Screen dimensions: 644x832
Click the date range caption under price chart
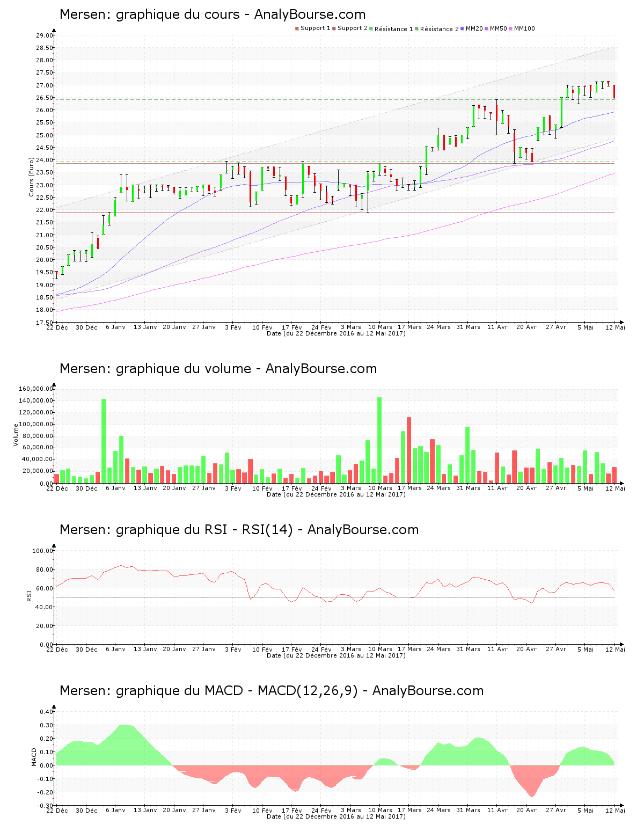click(336, 333)
